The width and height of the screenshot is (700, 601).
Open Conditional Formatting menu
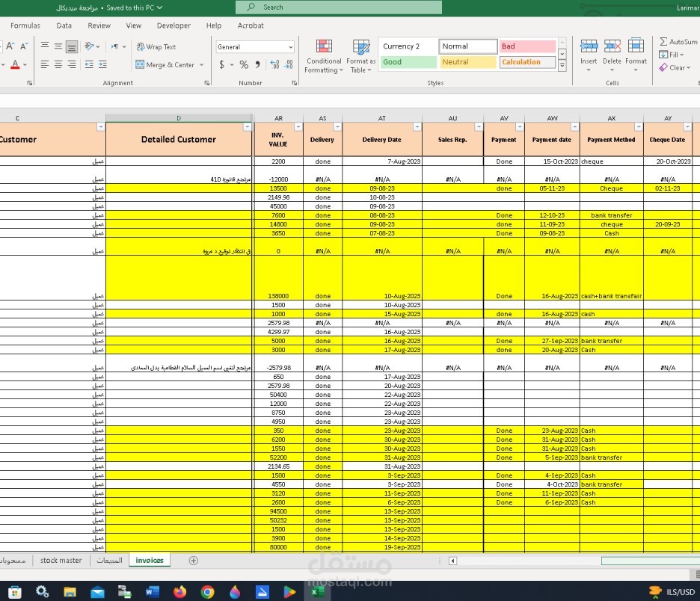tap(324, 56)
